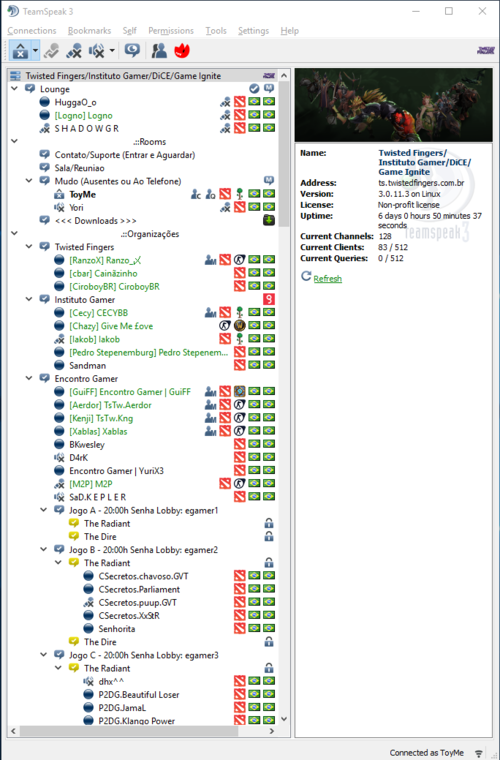Screen dimensions: 500x760
Task: Open the away status dropdown arrow
Action: [x=35, y=50]
